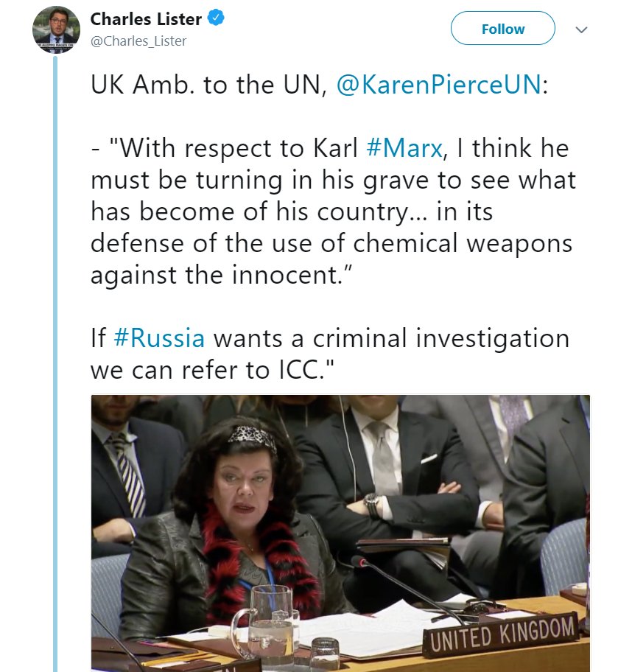
Task: Select the #Russia hashtag
Action: 159,338
